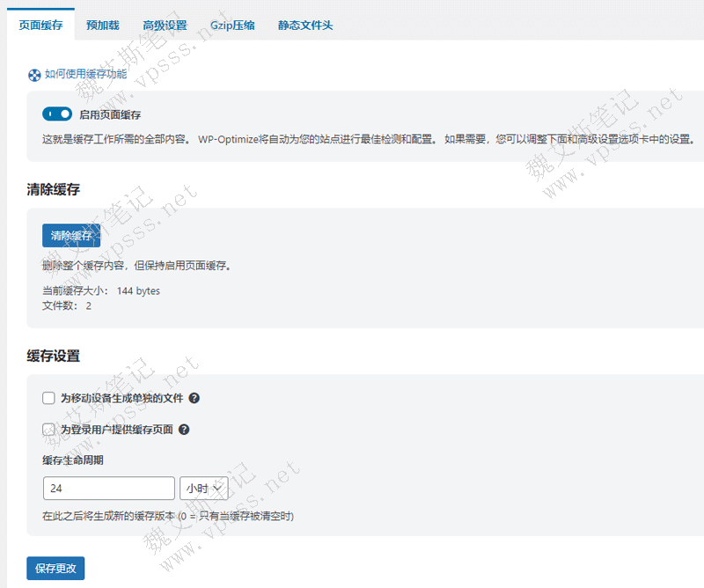This screenshot has height=588, width=704.
Task: Go to the 高级设置 tab
Action: pos(165,26)
